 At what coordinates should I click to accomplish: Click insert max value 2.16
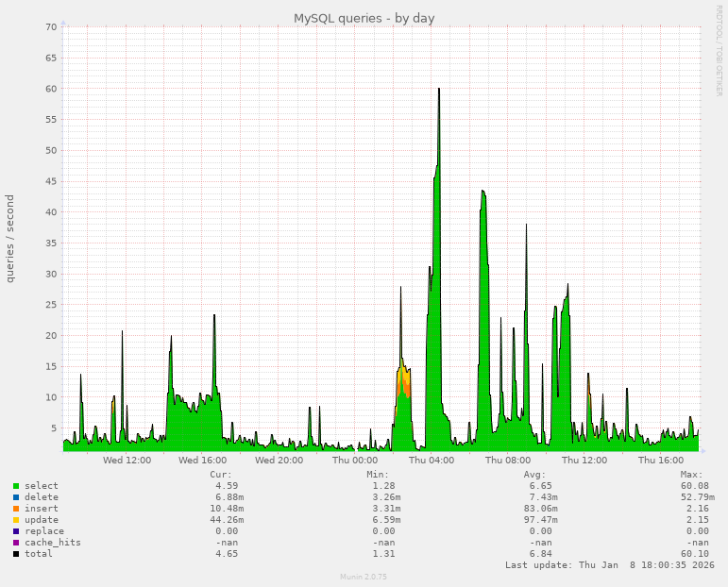click(x=698, y=509)
